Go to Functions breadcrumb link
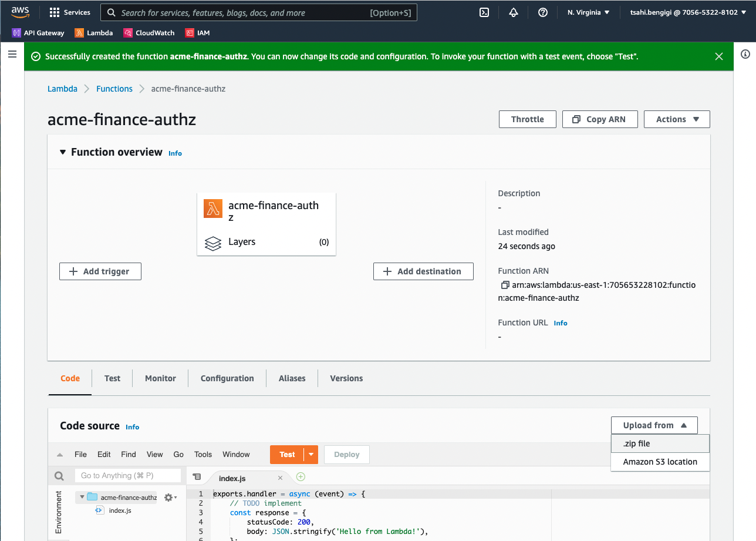This screenshot has height=541, width=756. click(114, 89)
